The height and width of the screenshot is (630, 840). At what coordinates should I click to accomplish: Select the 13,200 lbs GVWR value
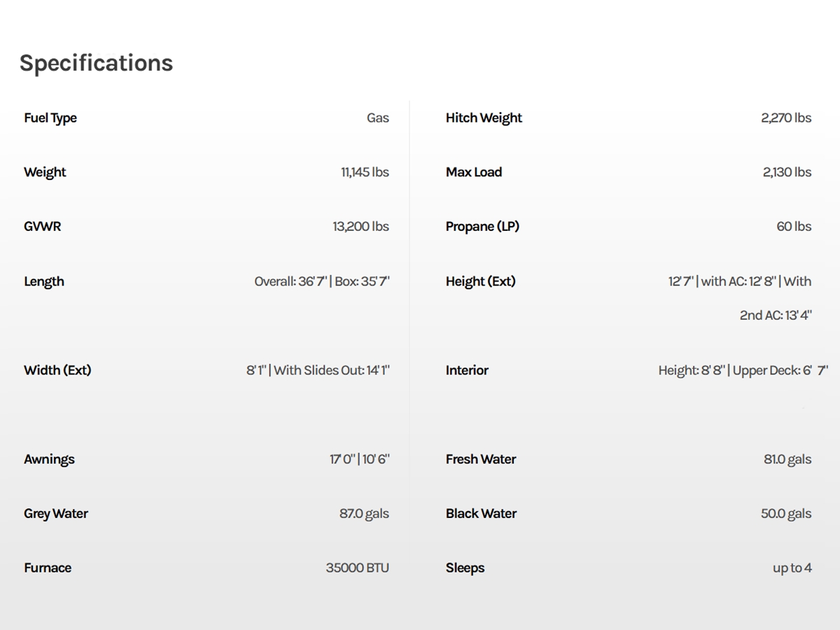pyautogui.click(x=360, y=226)
